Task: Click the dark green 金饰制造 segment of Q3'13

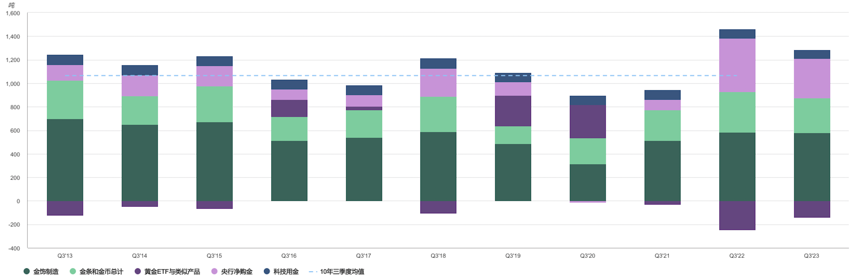Action: [65, 160]
